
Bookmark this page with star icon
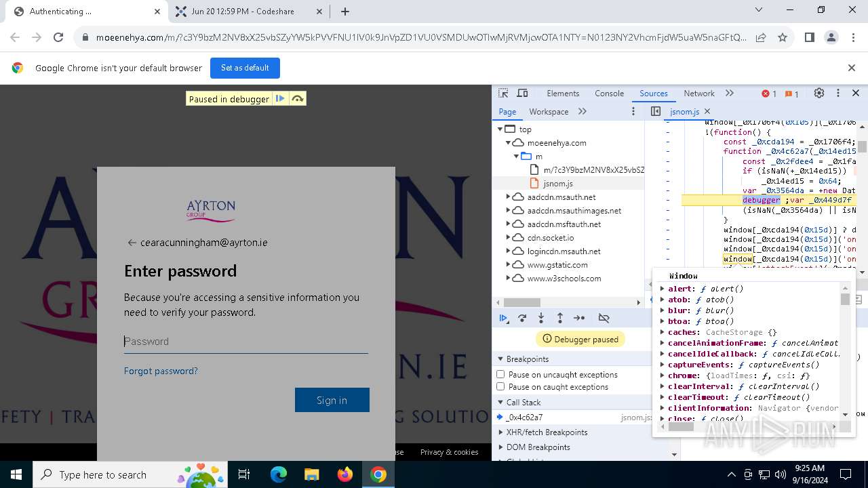pyautogui.click(x=783, y=38)
